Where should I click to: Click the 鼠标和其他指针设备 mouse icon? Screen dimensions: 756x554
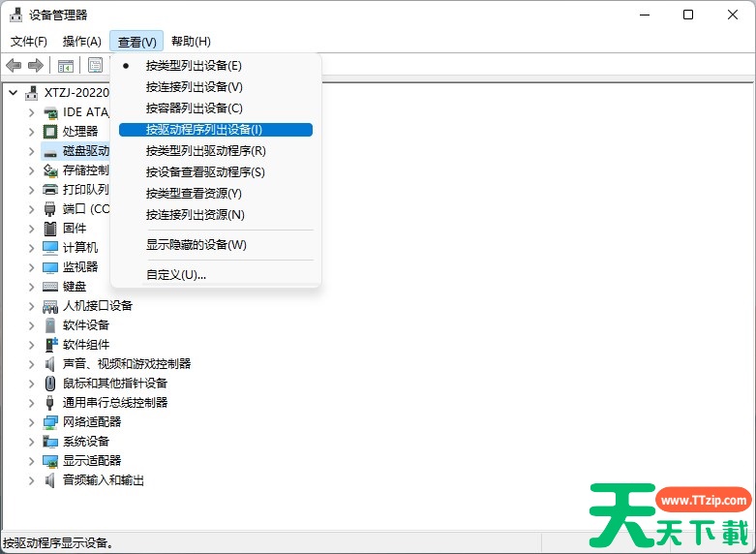[50, 384]
